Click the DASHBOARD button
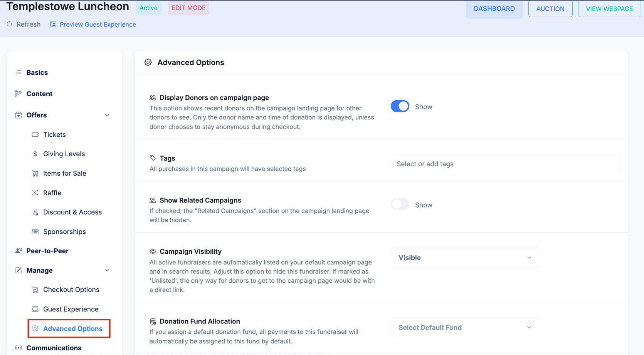The image size is (644, 355). coord(494,8)
